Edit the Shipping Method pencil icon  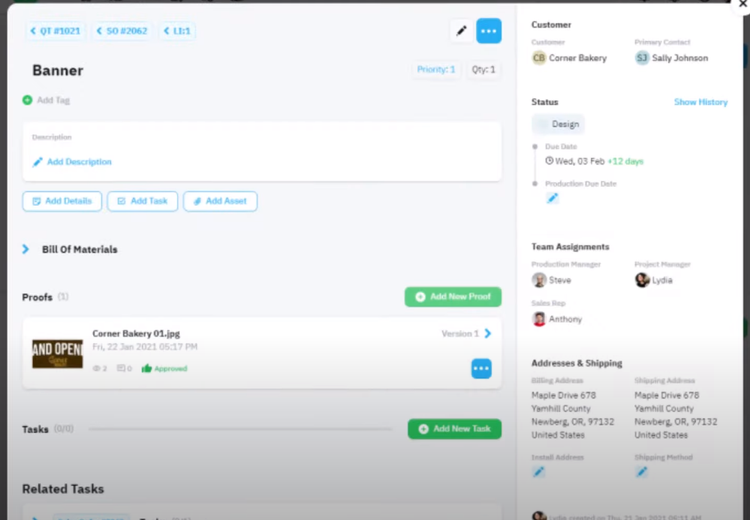pos(642,471)
